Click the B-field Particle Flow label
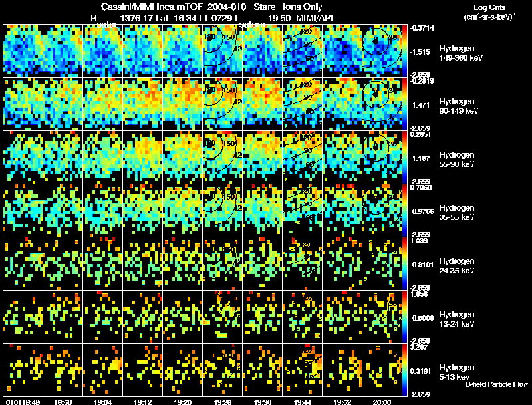This screenshot has height=405, width=532. [x=497, y=384]
